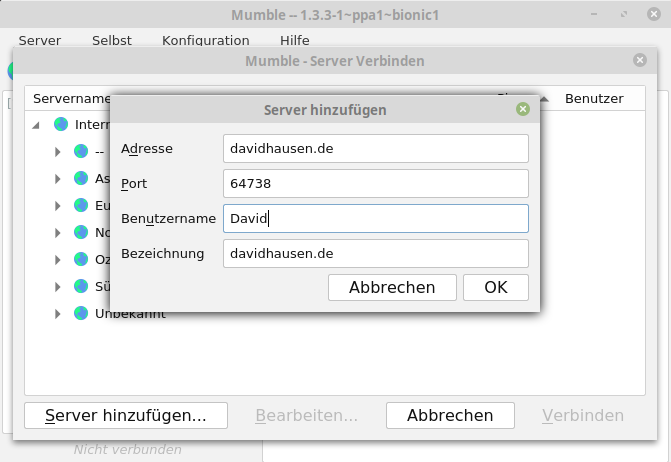Click the globe icon of Eu... row

coord(81,205)
